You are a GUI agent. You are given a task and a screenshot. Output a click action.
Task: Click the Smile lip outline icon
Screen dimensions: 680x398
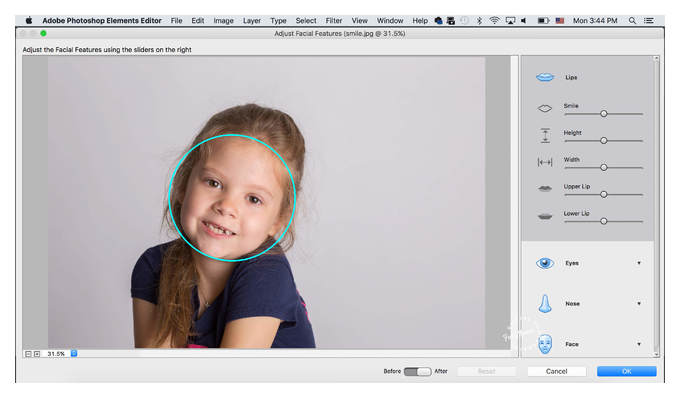545,108
